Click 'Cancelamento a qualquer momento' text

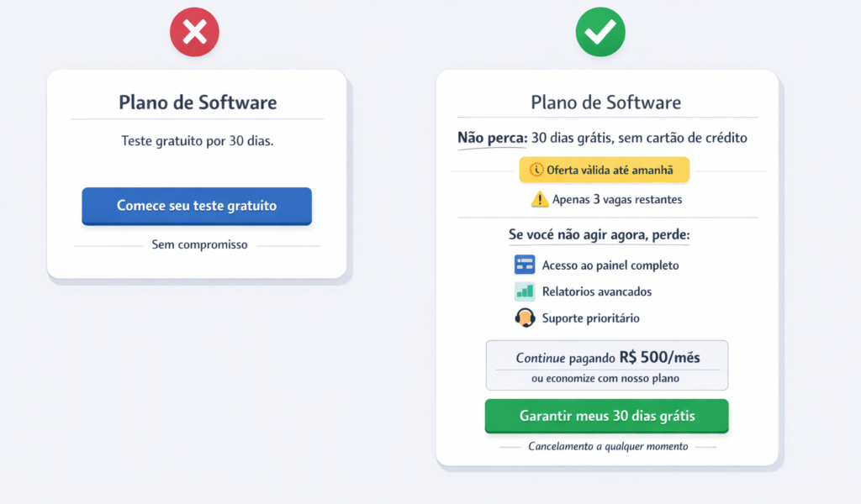tap(608, 447)
